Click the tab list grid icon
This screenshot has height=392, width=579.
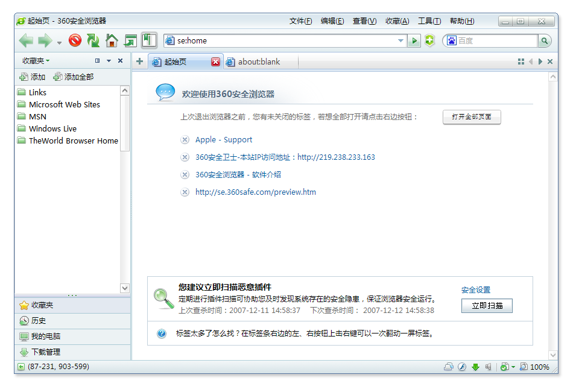[x=521, y=62]
